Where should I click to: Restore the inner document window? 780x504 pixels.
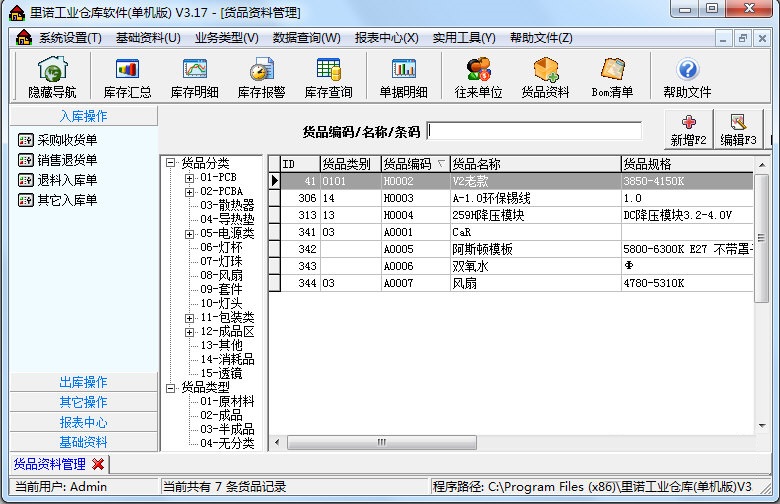click(x=743, y=38)
